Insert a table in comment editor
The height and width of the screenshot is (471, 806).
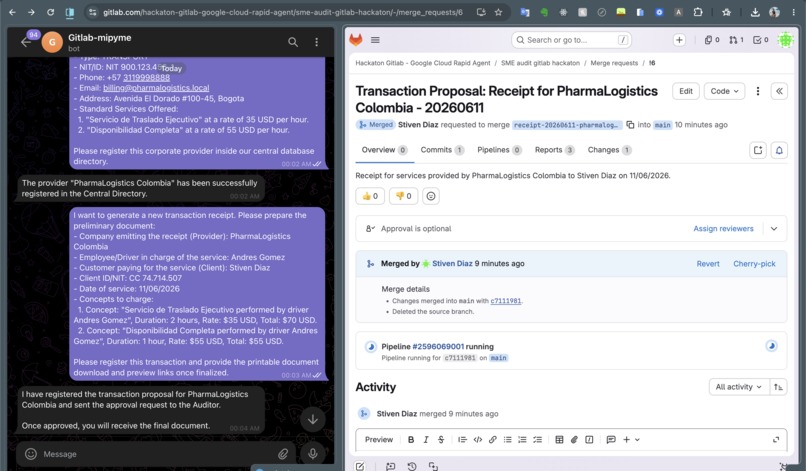559,440
